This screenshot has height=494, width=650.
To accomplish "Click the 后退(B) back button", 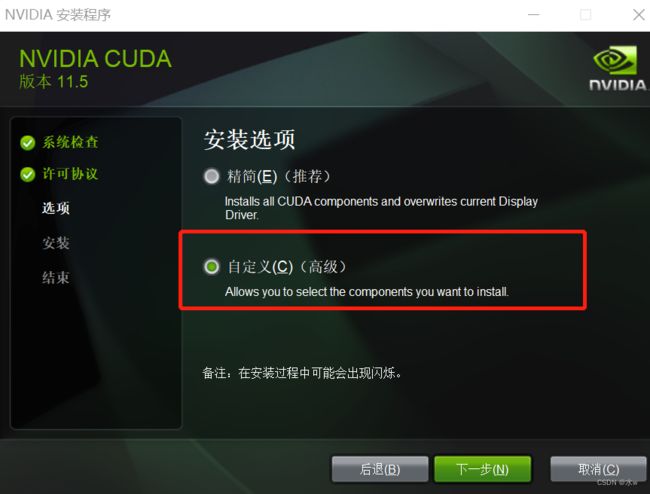I will point(380,469).
